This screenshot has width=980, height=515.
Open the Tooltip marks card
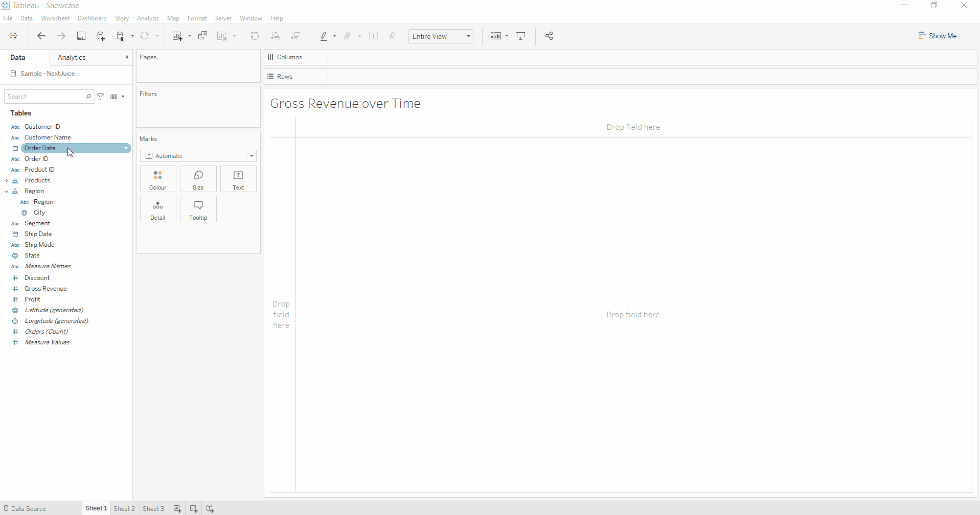tap(198, 209)
